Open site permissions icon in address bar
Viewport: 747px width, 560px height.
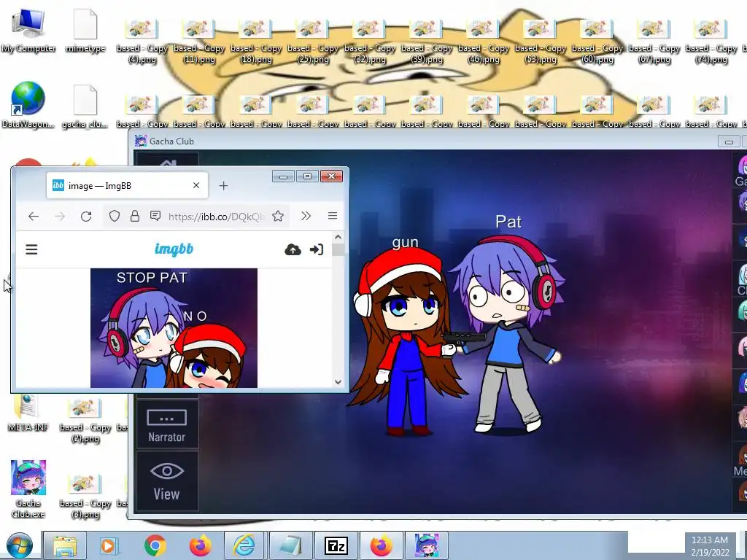click(x=155, y=216)
